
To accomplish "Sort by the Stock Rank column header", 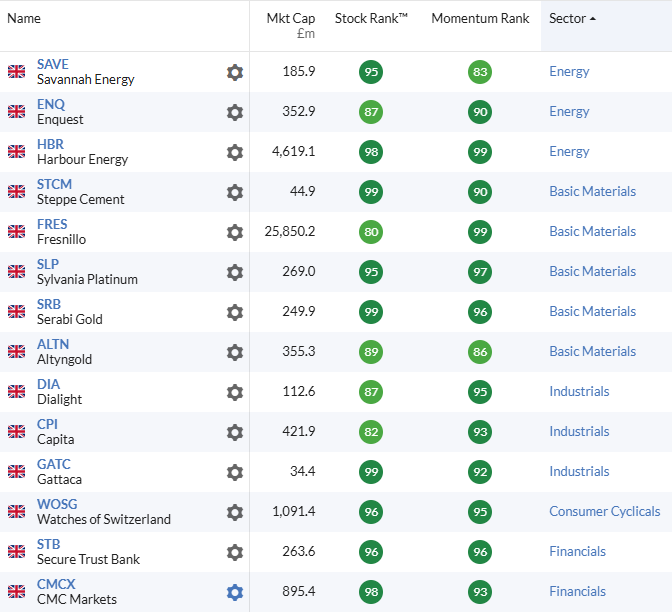I will click(371, 18).
